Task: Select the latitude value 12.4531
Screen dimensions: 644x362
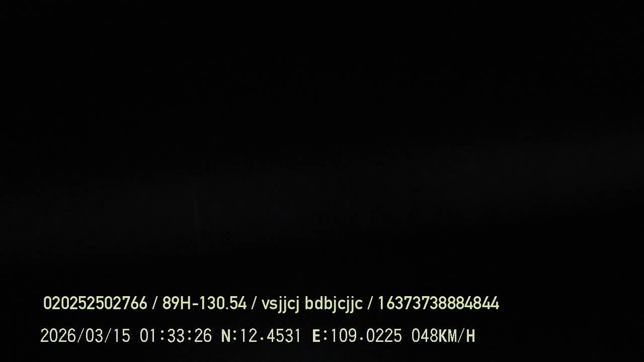Action: 270,336
